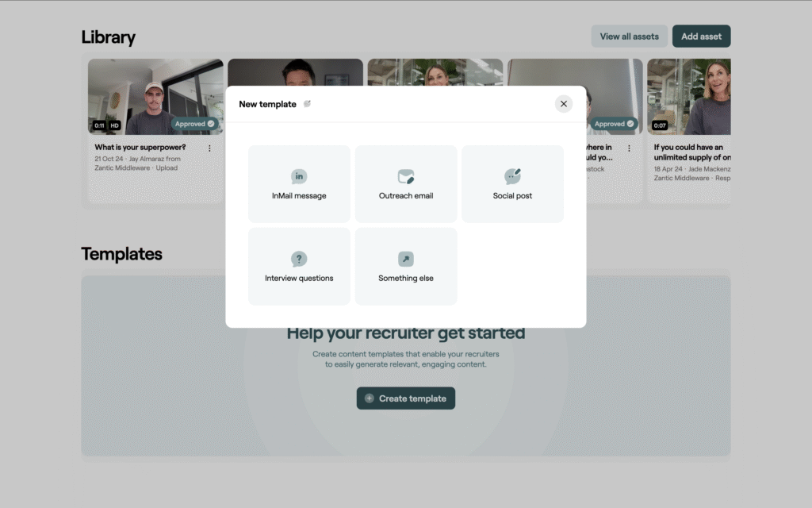
Task: Click the Approved badge on superpower video
Action: [195, 124]
